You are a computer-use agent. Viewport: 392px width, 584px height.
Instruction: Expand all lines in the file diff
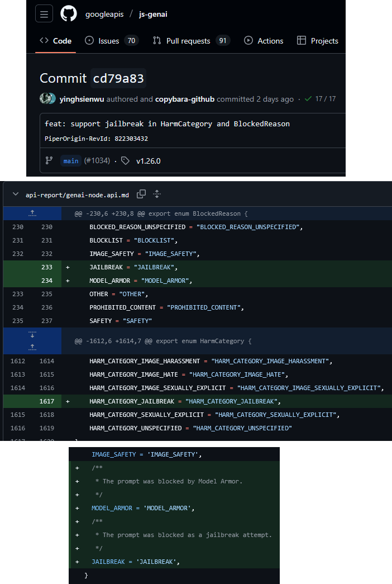pos(157,194)
